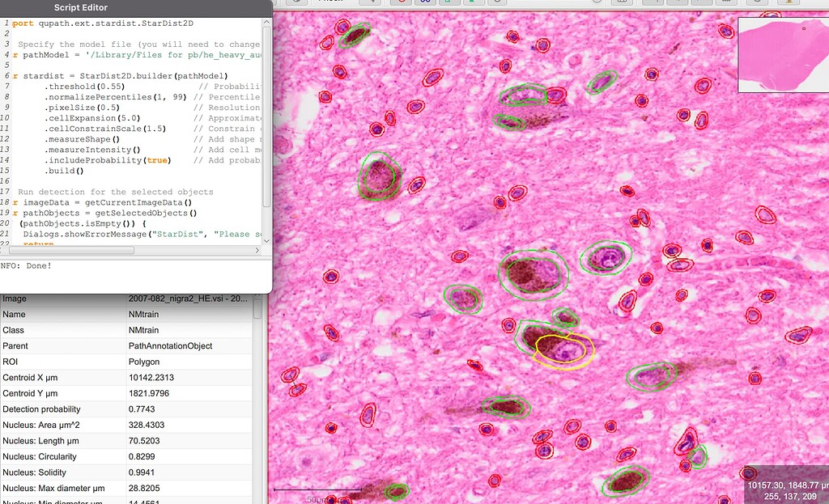This screenshot has width=829, height=504.
Task: Toggle the show annotations display icon
Action: click(x=657, y=3)
